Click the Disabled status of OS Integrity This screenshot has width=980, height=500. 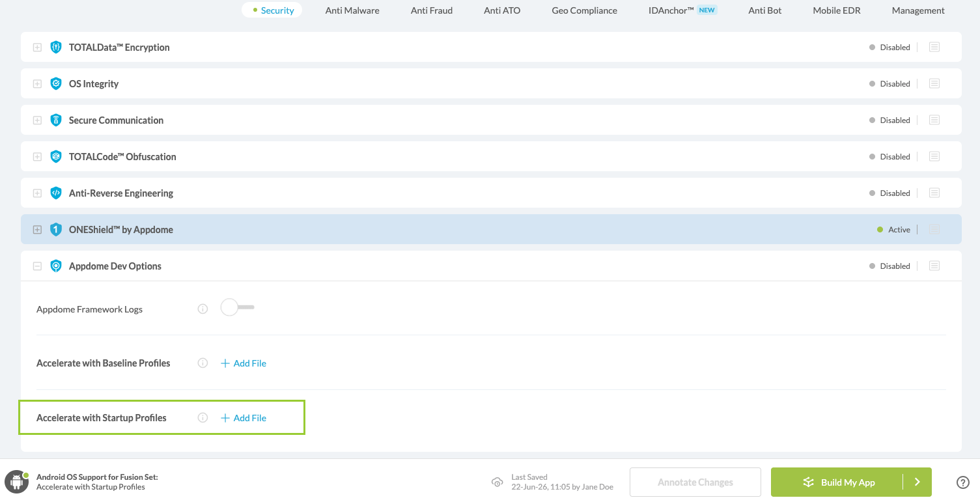(889, 84)
